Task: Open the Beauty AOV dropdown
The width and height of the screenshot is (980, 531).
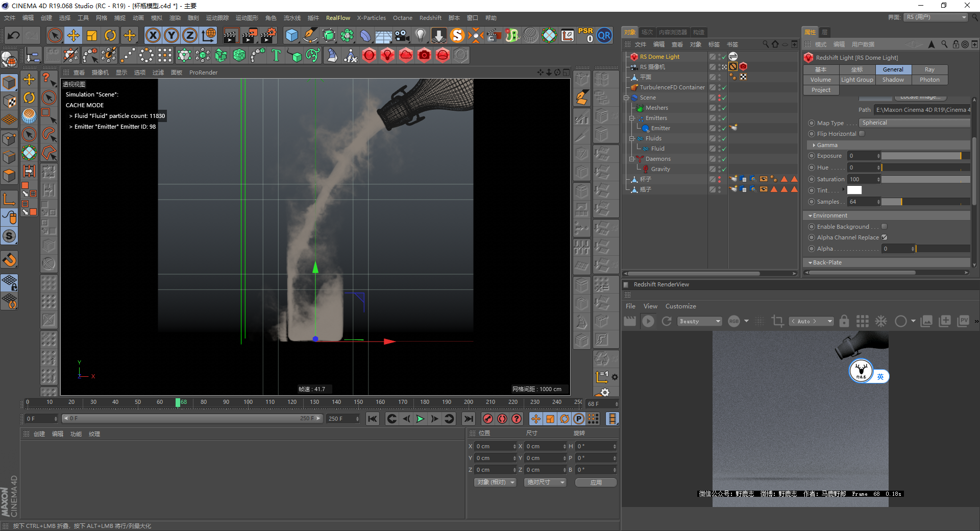Action: pos(699,321)
